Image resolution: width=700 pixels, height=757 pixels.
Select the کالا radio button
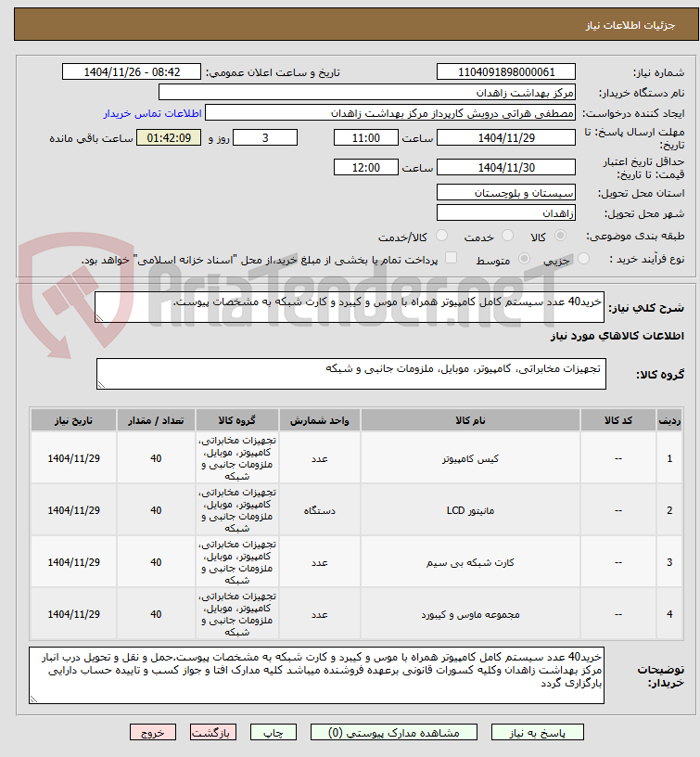pyautogui.click(x=560, y=236)
